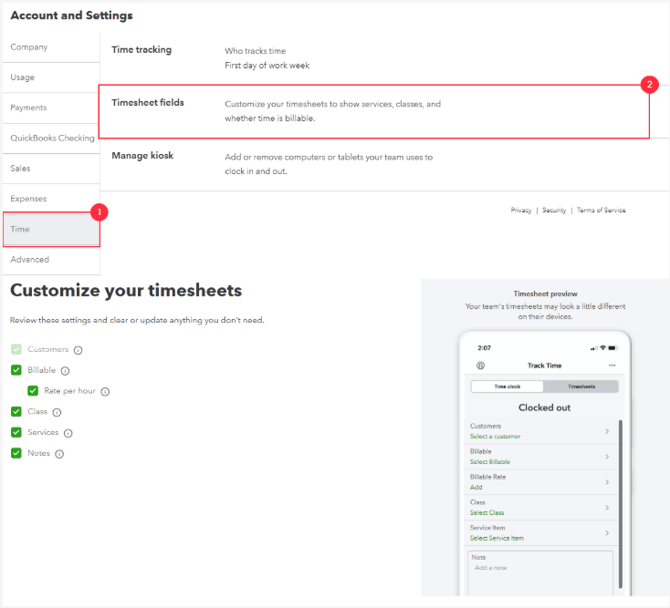Viewport: 670px width, 608px height.
Task: Expand the Class row chevron in preview
Action: point(607,507)
